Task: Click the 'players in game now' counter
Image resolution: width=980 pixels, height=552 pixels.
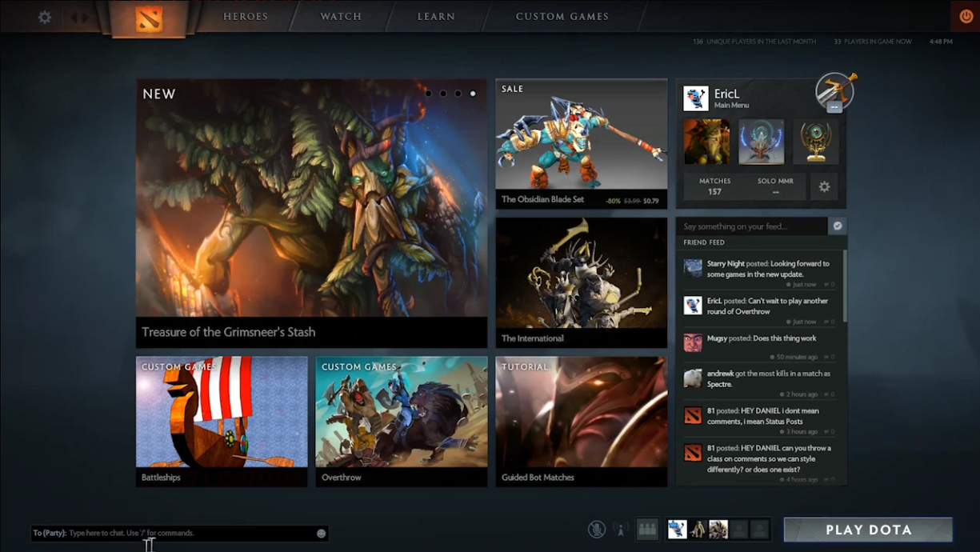Action: 873,42
